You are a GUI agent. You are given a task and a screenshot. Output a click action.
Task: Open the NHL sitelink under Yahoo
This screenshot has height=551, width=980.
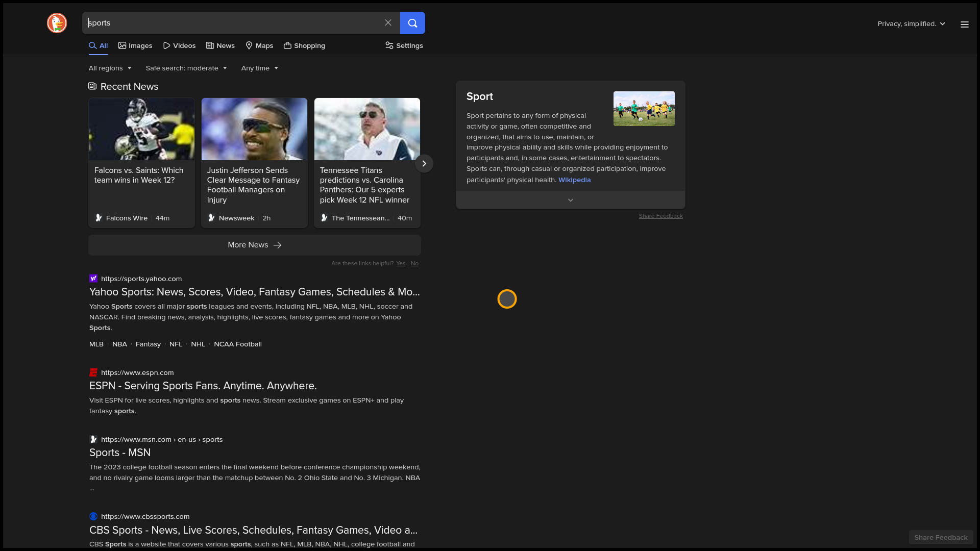(x=198, y=344)
